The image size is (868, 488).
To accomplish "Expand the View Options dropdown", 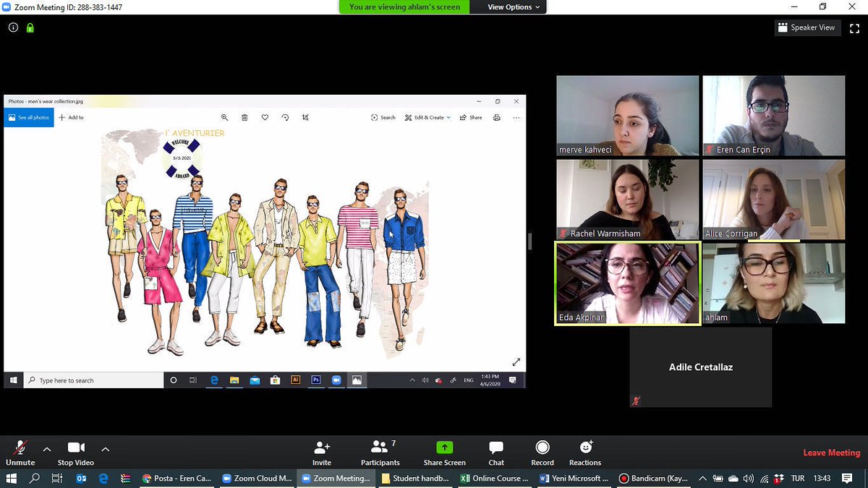I will [x=514, y=7].
